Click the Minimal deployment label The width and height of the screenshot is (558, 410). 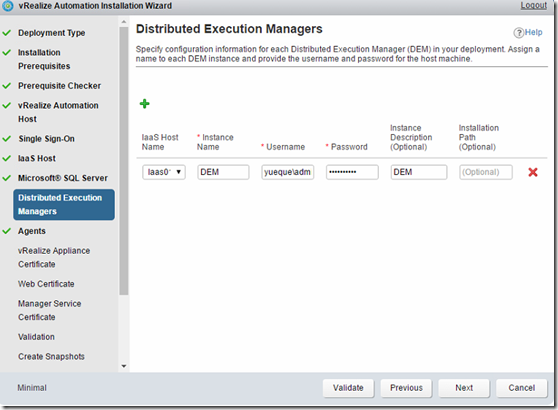[32, 388]
